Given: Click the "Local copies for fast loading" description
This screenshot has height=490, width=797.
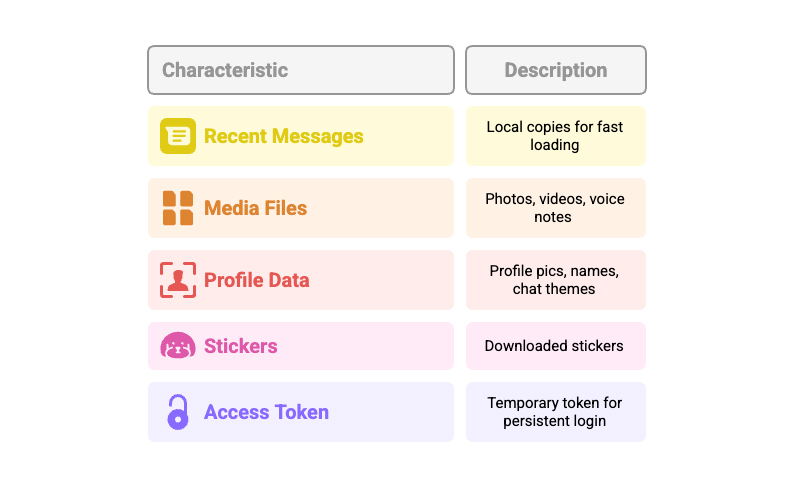Looking at the screenshot, I should click(x=555, y=136).
